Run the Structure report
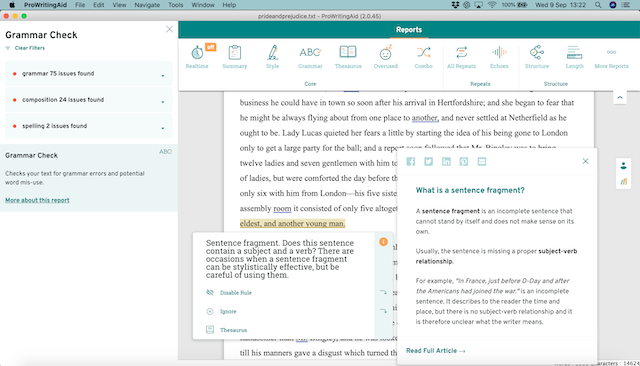Viewport: 640px width, 366px height. (537, 57)
